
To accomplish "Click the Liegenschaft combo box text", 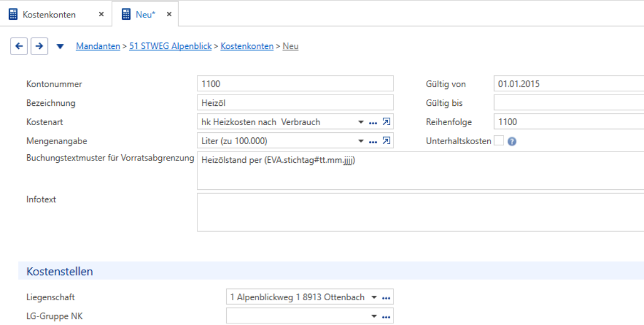I will [297, 297].
